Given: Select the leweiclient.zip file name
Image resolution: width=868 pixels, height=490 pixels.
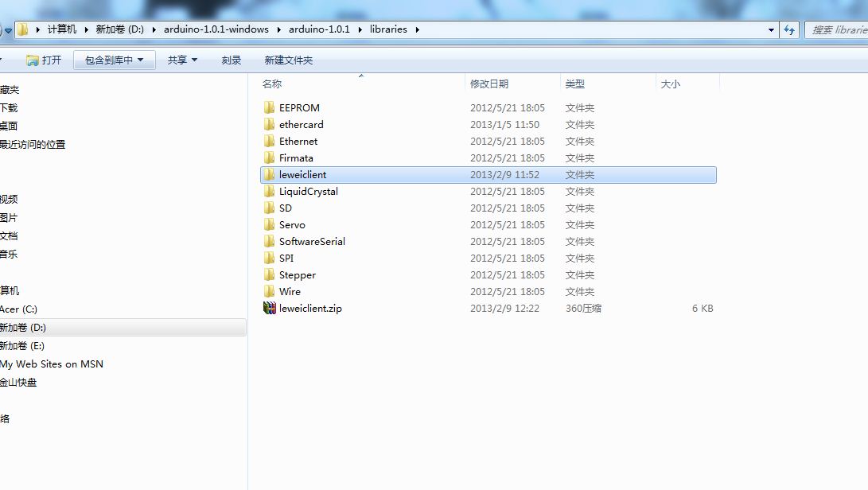Looking at the screenshot, I should coord(310,308).
